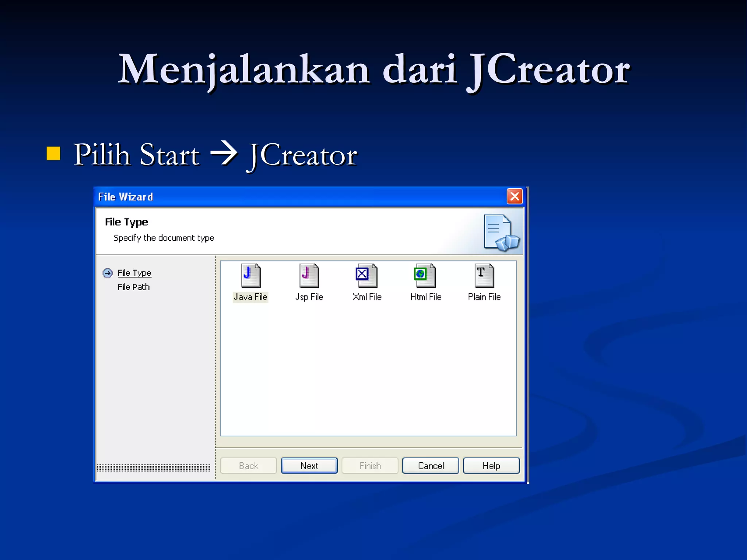Select the Jsp File icon
Viewport: 747px width, 560px height.
[309, 276]
